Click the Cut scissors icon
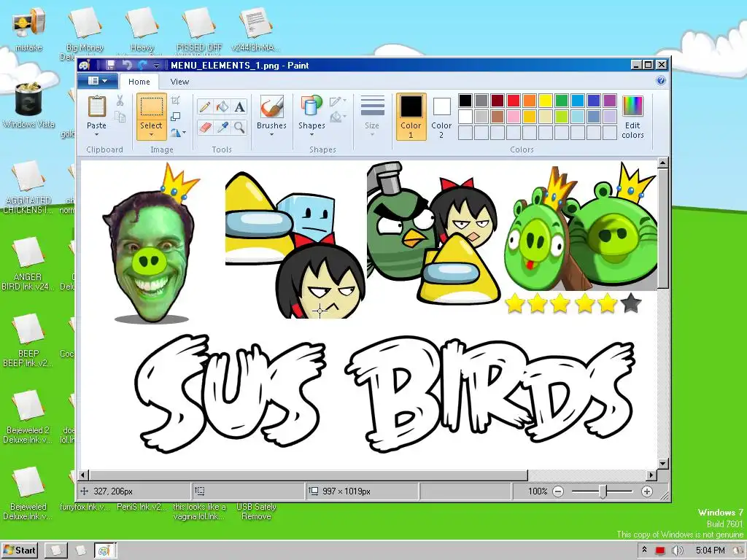Image resolution: width=747 pixels, height=560 pixels. coord(120,101)
